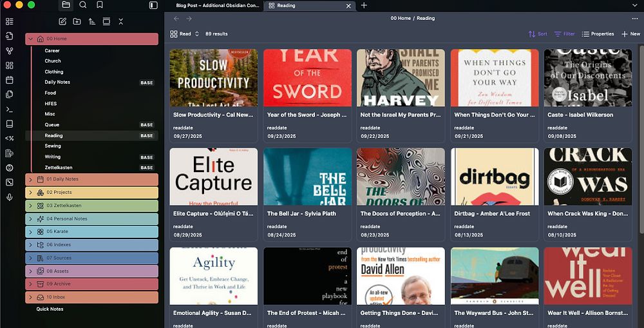644x328 pixels.
Task: Open the graph view ribbon icon
Action: [x=10, y=51]
